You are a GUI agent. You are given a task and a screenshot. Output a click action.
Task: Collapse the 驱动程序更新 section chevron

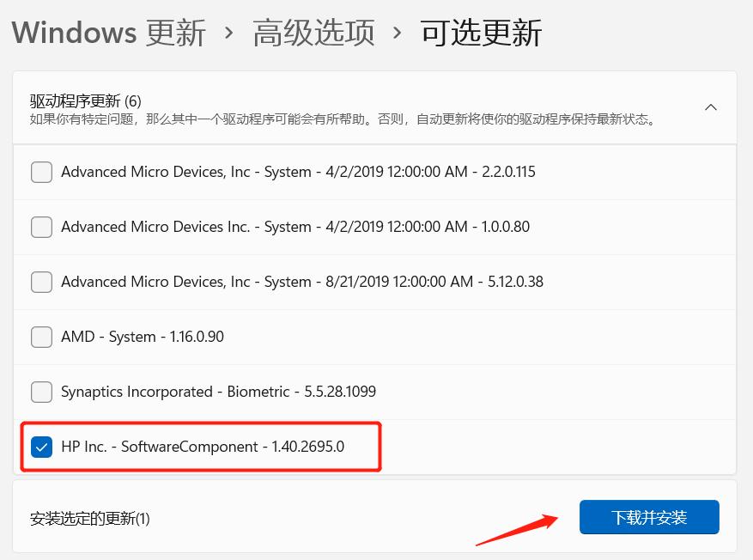coord(710,107)
